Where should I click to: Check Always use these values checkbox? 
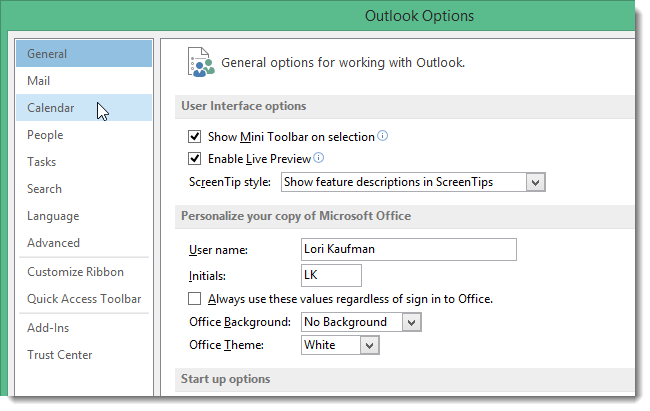[x=194, y=299]
